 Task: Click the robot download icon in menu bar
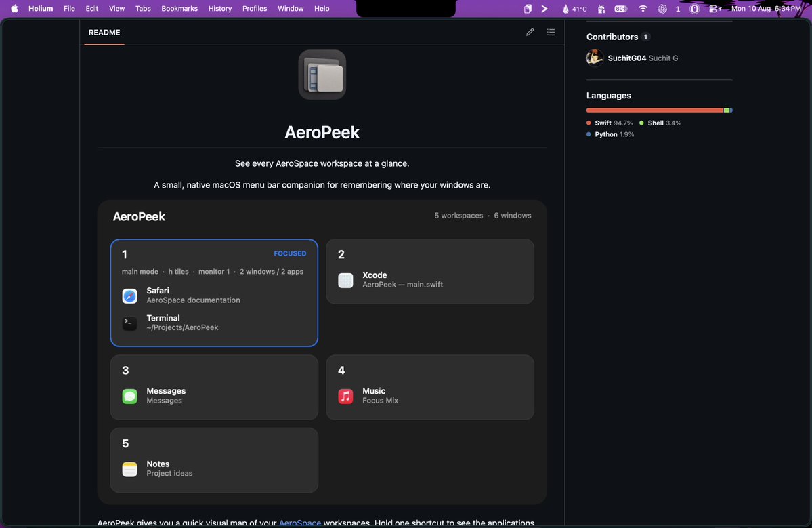pos(601,9)
